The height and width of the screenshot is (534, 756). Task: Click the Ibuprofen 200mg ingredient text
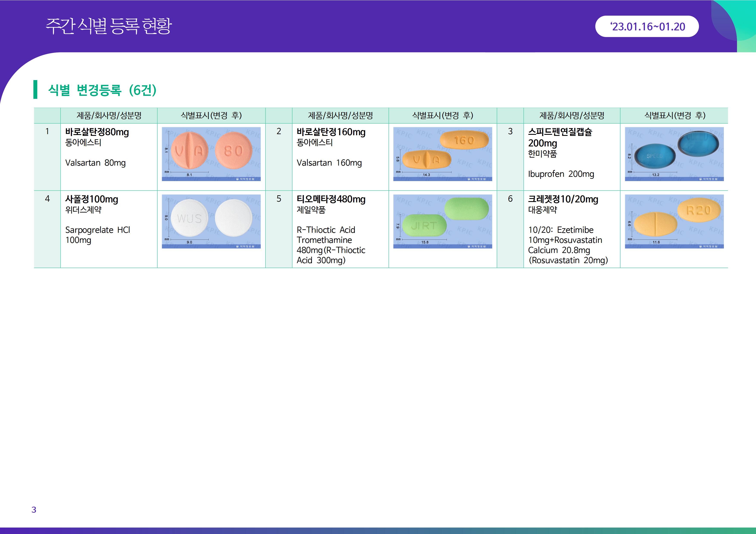561,174
